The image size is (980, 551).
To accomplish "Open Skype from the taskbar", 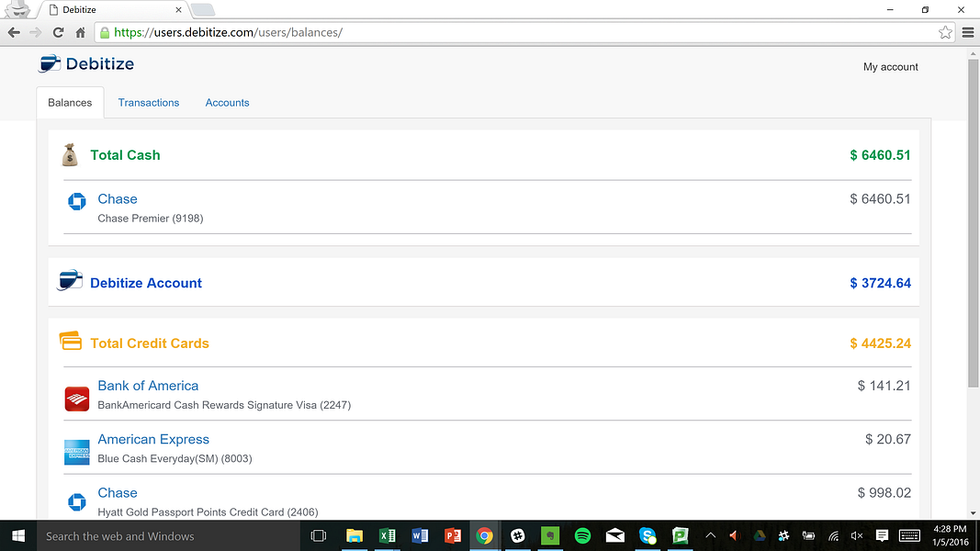I will click(648, 535).
